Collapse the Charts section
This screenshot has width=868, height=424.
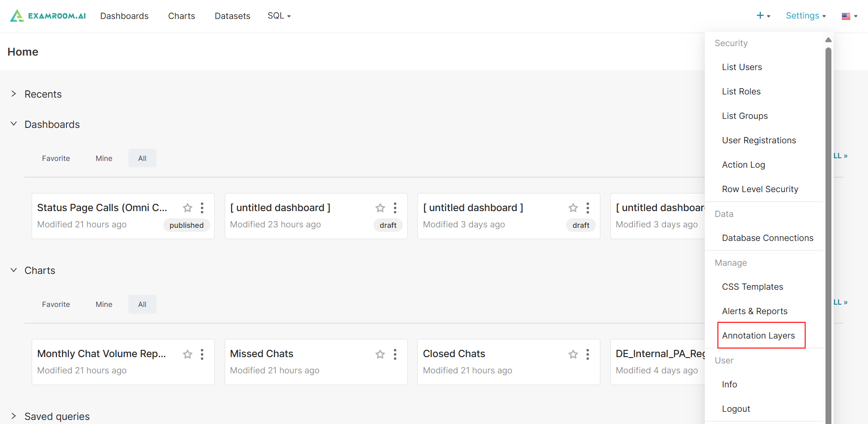14,270
